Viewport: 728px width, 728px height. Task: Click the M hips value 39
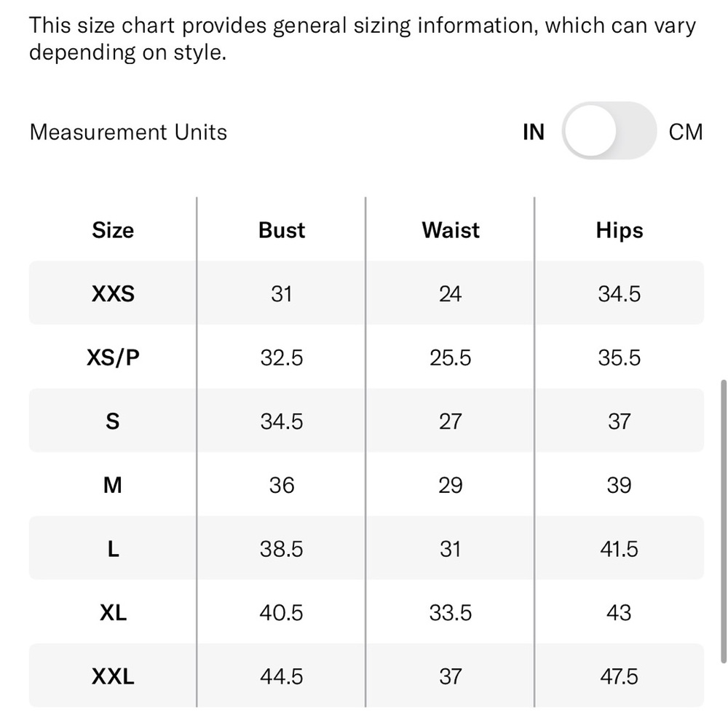point(619,486)
